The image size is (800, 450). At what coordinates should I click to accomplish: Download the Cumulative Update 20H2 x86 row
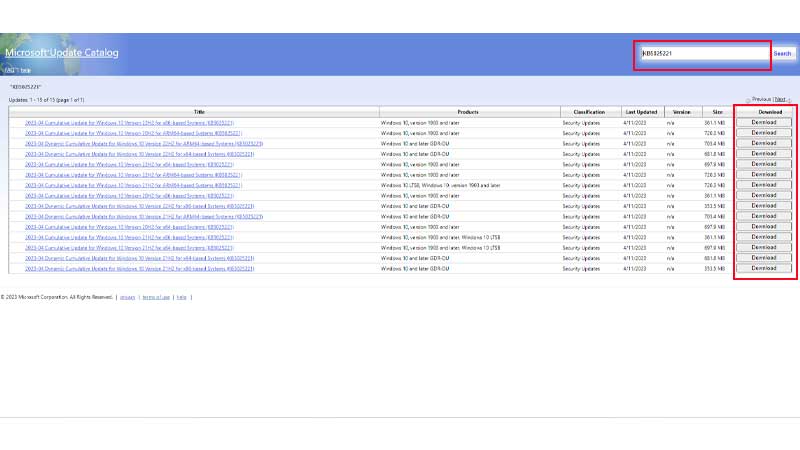point(764,195)
